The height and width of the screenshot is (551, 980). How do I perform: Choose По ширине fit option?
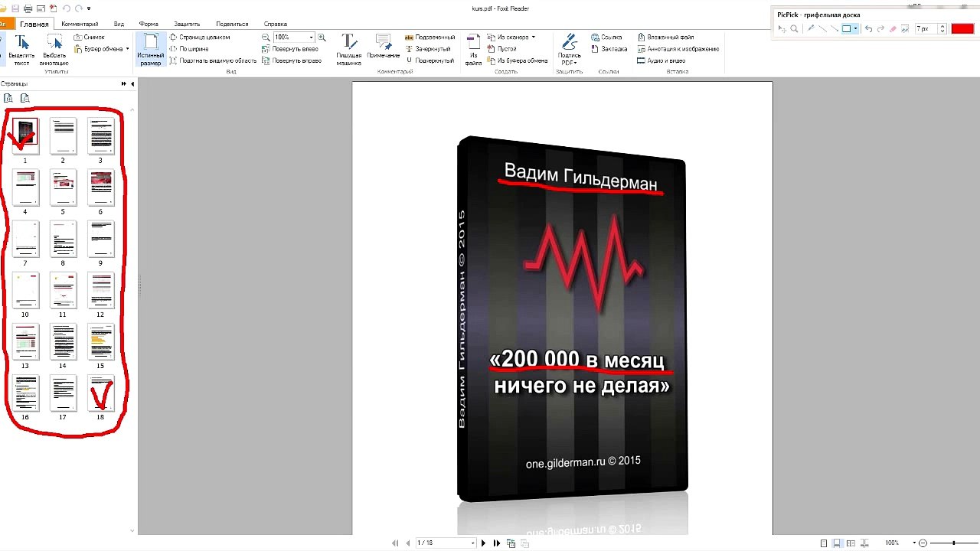tap(188, 49)
